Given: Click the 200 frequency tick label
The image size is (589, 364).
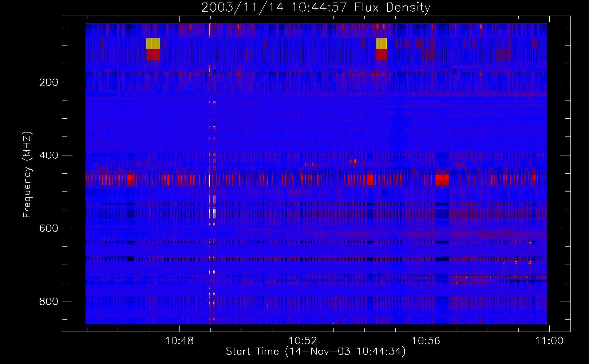Looking at the screenshot, I should tap(49, 82).
